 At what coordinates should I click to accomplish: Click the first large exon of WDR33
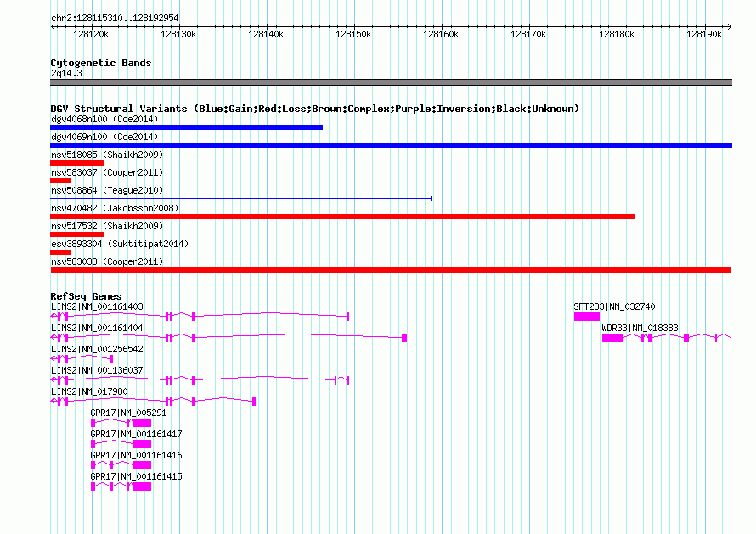click(x=612, y=338)
